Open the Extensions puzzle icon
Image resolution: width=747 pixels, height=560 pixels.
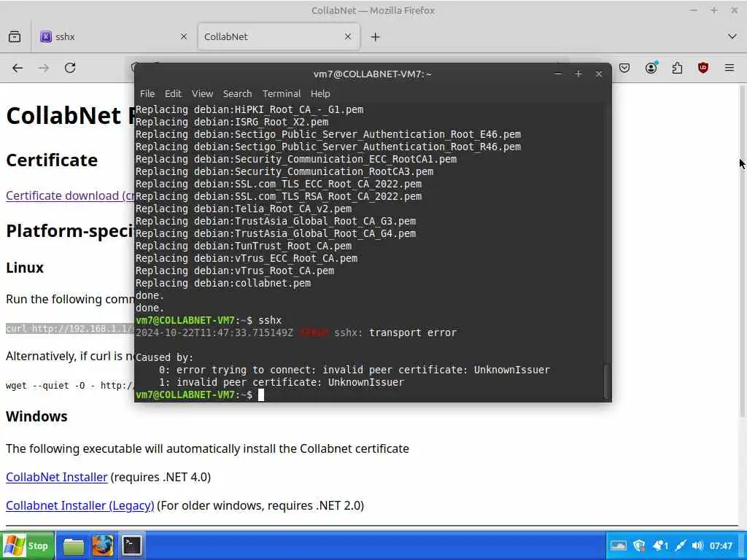(677, 68)
